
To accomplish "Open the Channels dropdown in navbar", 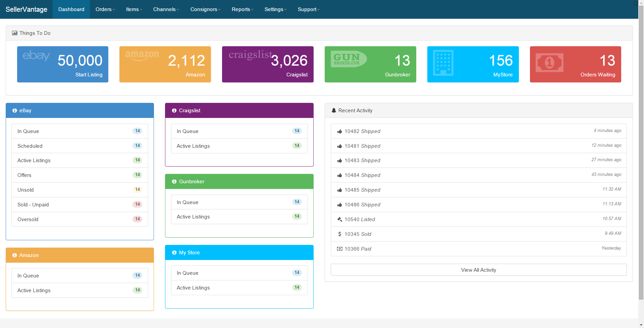I will [x=166, y=9].
